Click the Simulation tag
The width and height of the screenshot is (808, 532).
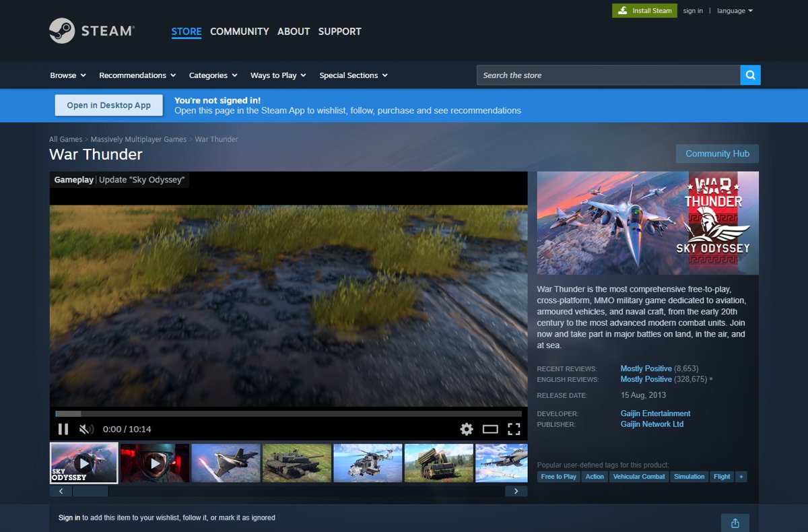(x=689, y=476)
